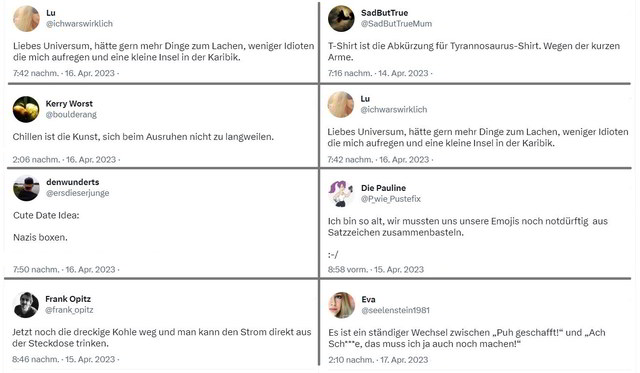Image resolution: width=640 pixels, height=373 pixels.
Task: Click Kerry Worst's profile picture
Action: pos(26,109)
